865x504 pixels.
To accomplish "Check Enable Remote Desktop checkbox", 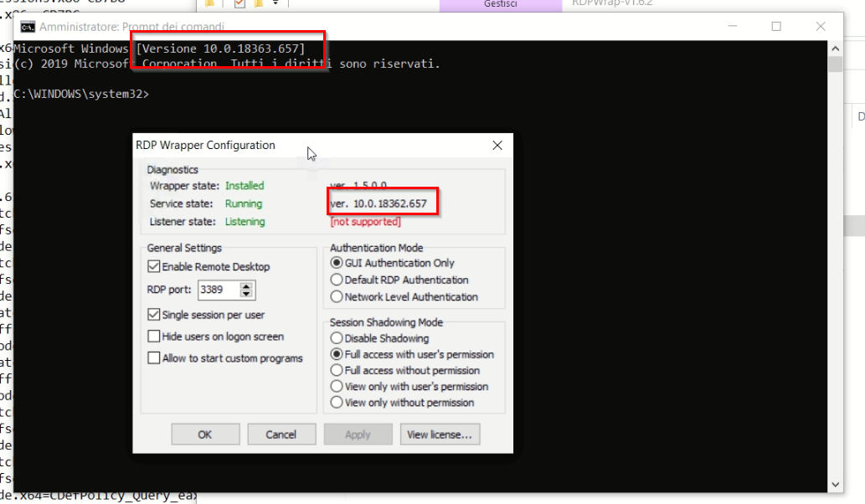I will [x=154, y=266].
